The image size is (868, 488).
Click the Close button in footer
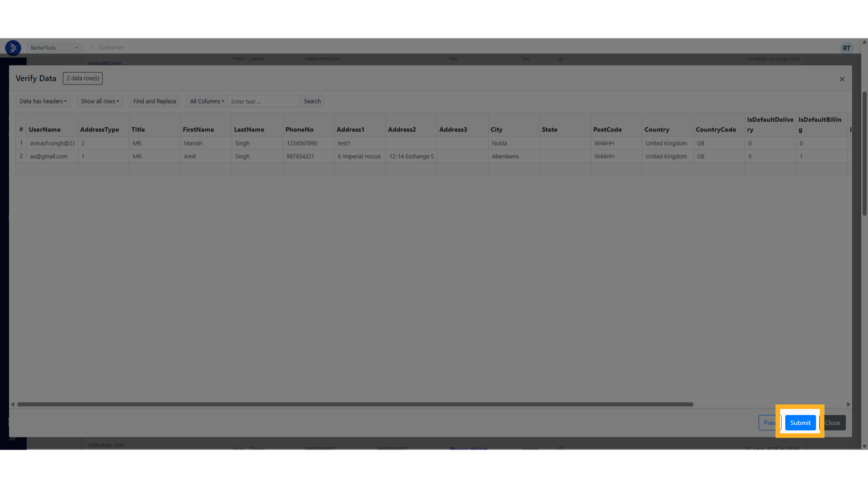833,423
